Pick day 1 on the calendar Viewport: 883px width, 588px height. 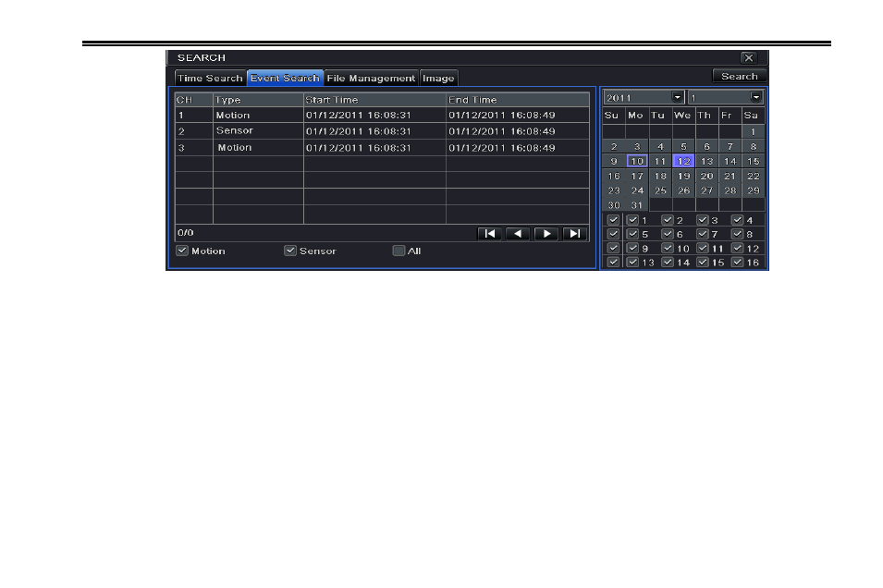click(x=753, y=132)
